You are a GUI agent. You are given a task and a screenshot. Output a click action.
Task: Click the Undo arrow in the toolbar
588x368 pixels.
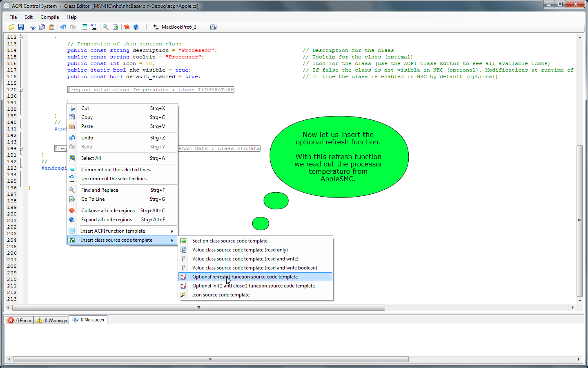(x=63, y=27)
